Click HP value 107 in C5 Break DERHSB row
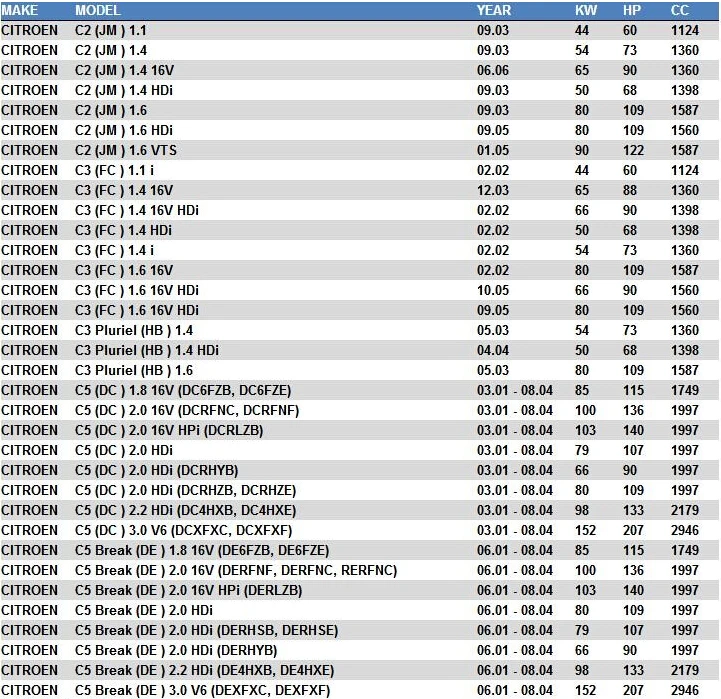 [x=633, y=630]
